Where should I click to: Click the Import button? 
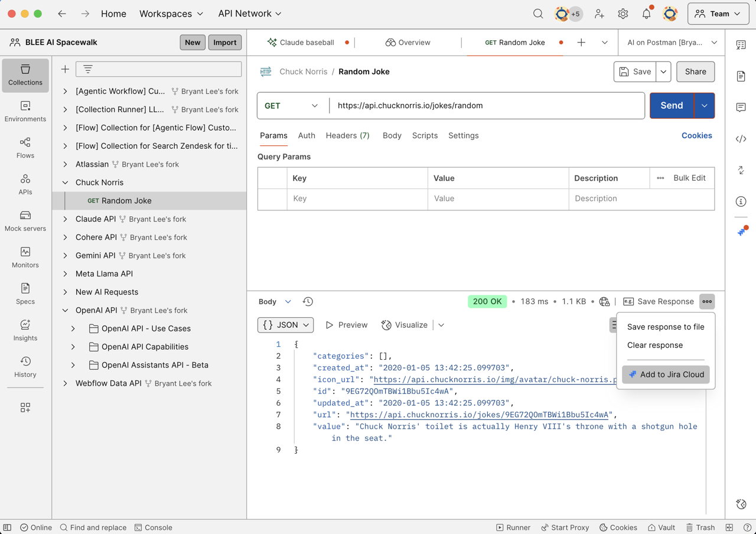[x=224, y=42]
